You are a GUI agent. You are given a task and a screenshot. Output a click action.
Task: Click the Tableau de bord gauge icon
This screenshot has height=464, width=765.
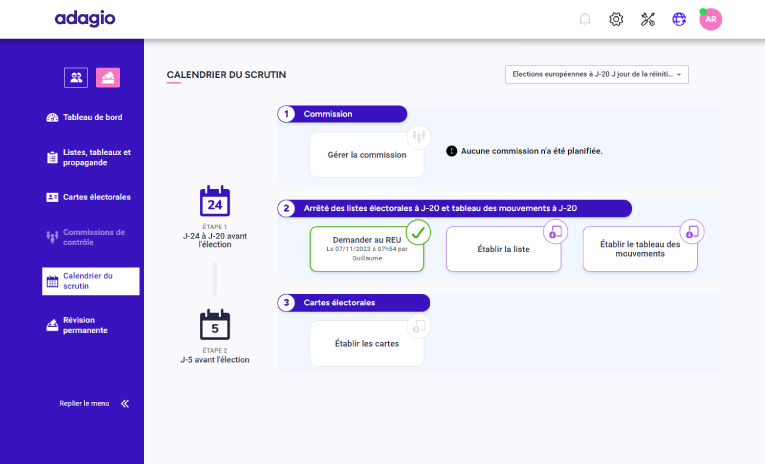click(x=52, y=118)
